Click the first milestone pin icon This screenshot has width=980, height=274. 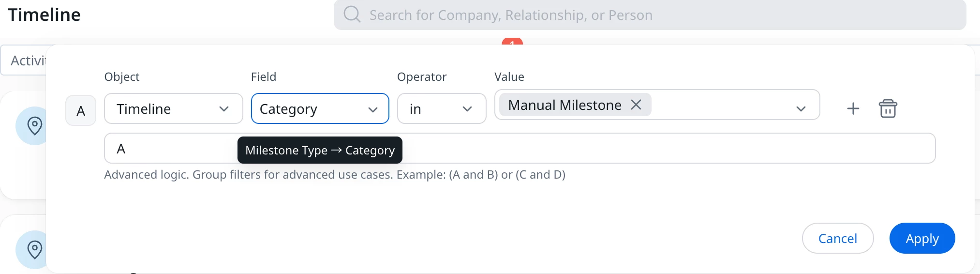[34, 126]
